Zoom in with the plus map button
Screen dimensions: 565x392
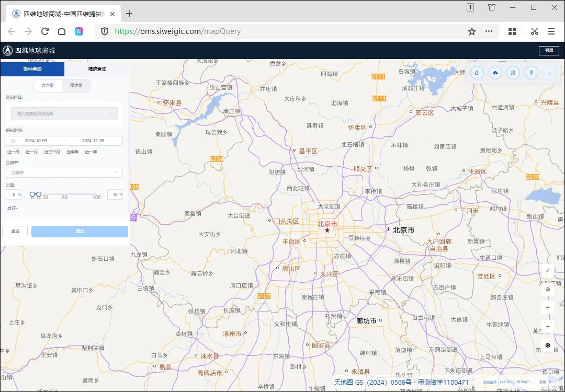[548, 308]
